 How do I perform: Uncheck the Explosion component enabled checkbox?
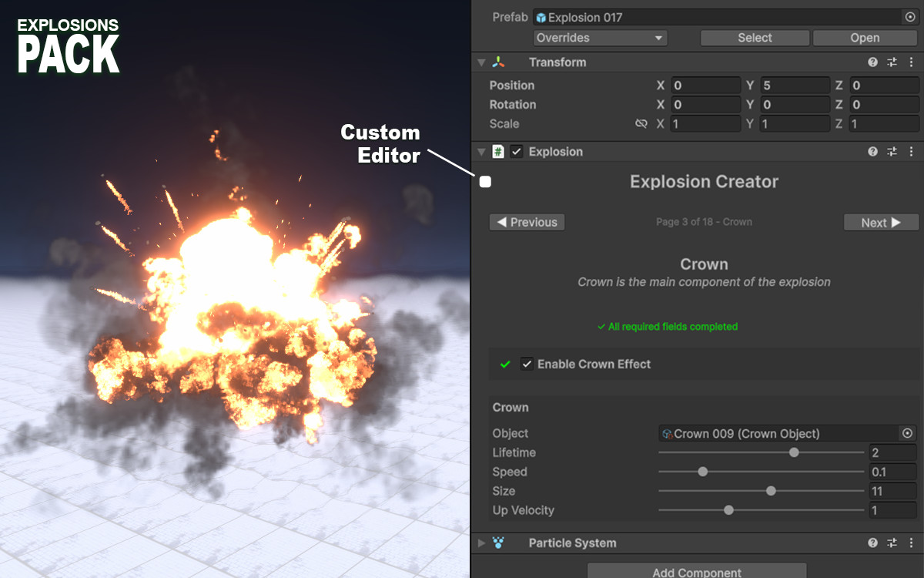(514, 151)
